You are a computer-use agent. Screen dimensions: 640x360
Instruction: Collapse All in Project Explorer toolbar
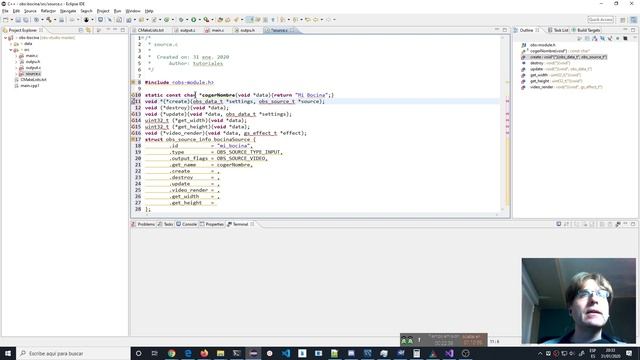(x=81, y=30)
